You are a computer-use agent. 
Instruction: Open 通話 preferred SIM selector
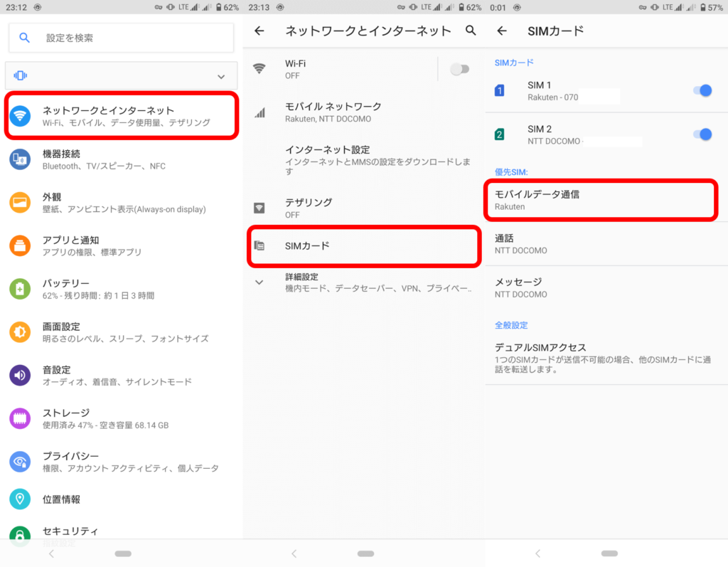[606, 244]
